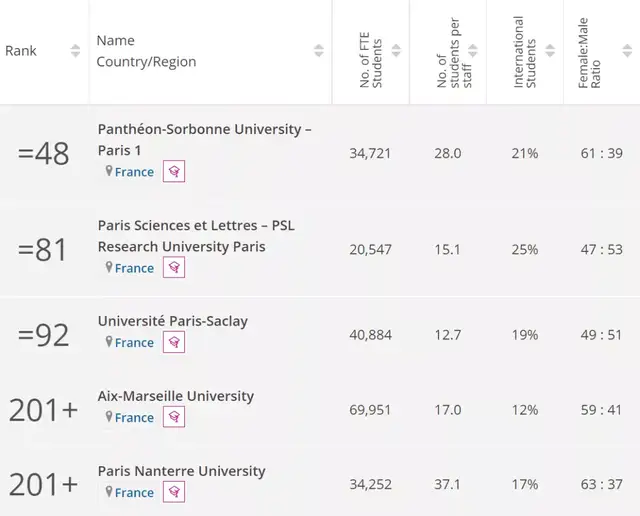Sort table by Rank column arrows
Image resolution: width=640 pixels, height=516 pixels.
(75, 51)
